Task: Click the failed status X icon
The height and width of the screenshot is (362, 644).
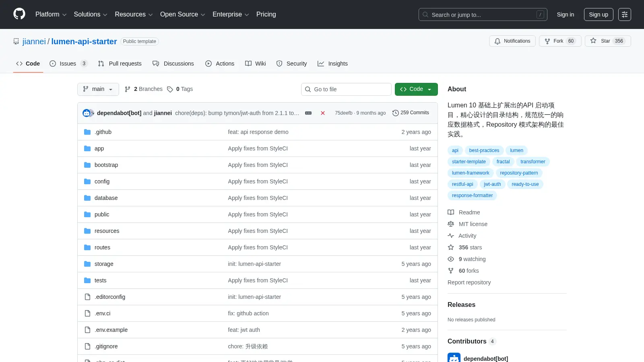Action: [323, 113]
